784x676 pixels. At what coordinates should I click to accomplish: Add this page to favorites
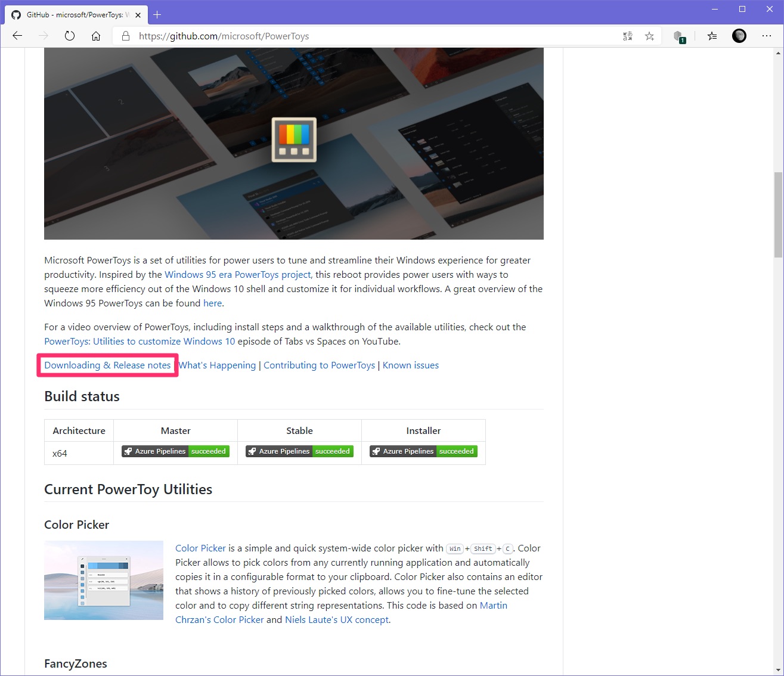(x=649, y=36)
